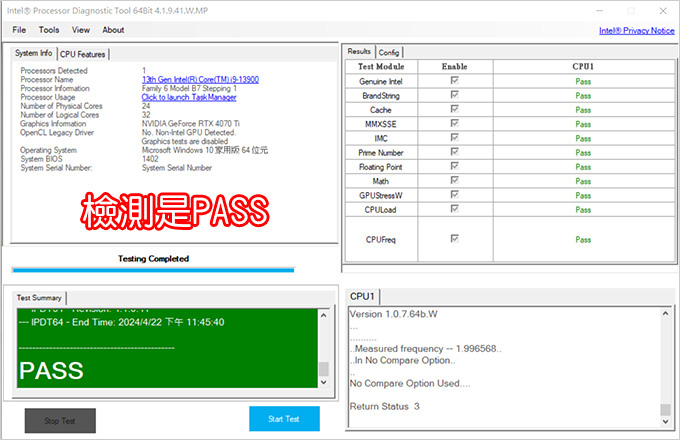The width and height of the screenshot is (680, 440).
Task: Switch to the System Info tab
Action: pyautogui.click(x=33, y=53)
